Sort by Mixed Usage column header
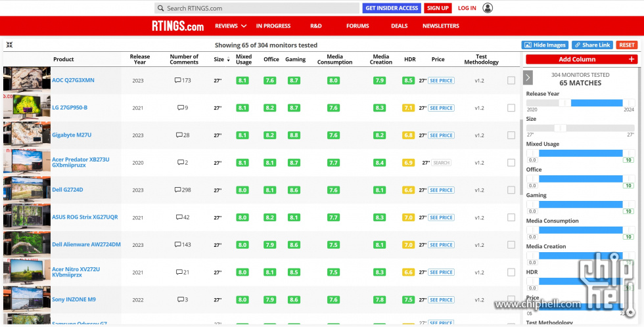Image resolution: width=644 pixels, height=327 pixels. pyautogui.click(x=244, y=60)
